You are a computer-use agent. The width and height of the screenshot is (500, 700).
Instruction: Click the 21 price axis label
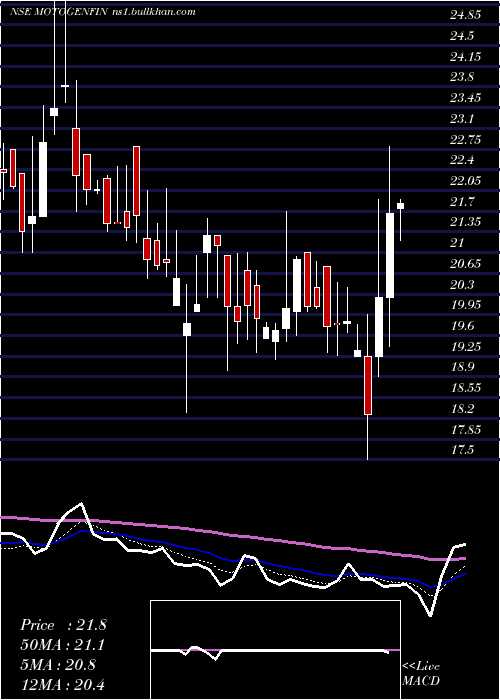click(x=457, y=242)
